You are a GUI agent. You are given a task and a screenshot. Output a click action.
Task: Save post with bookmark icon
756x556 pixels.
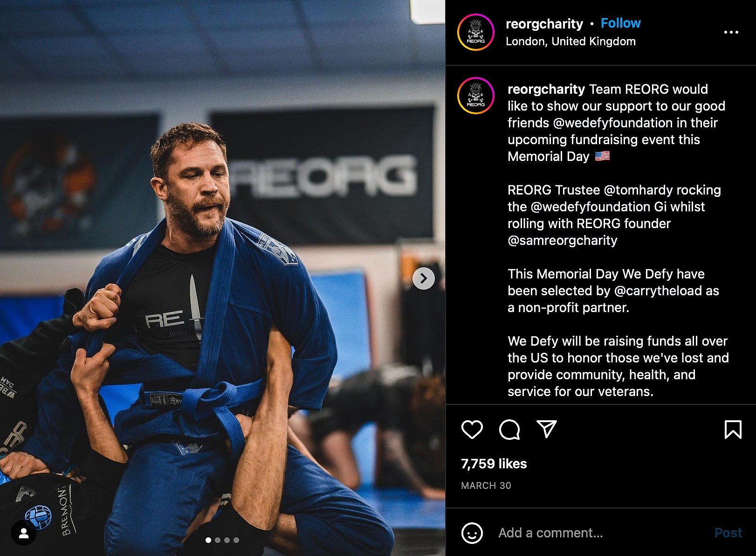(733, 429)
